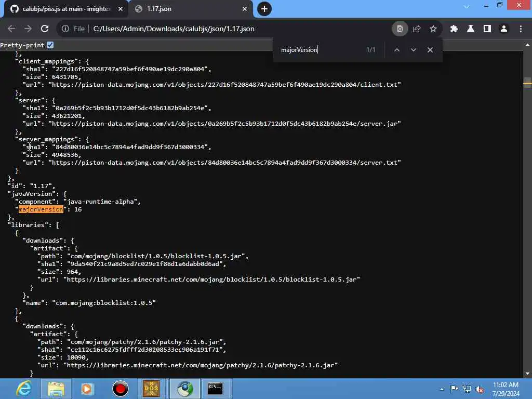Toggle the side panel icon
The image size is (532, 399).
coord(487,29)
